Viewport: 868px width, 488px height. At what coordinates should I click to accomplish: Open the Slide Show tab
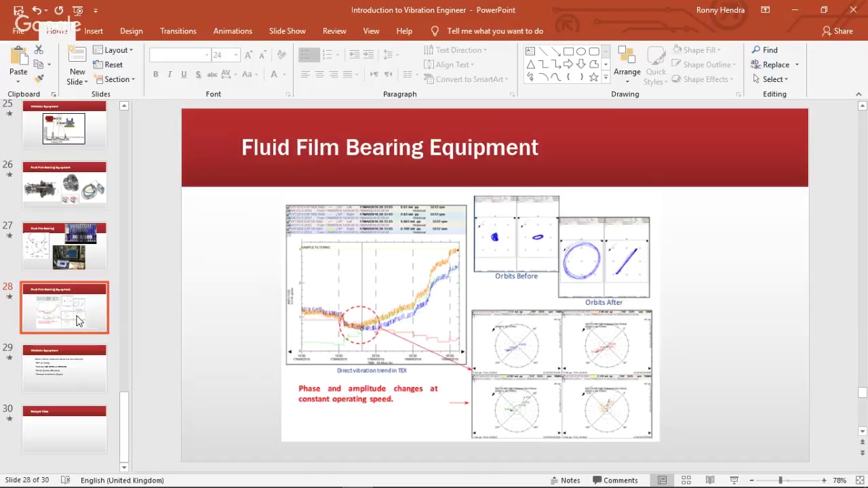[288, 31]
